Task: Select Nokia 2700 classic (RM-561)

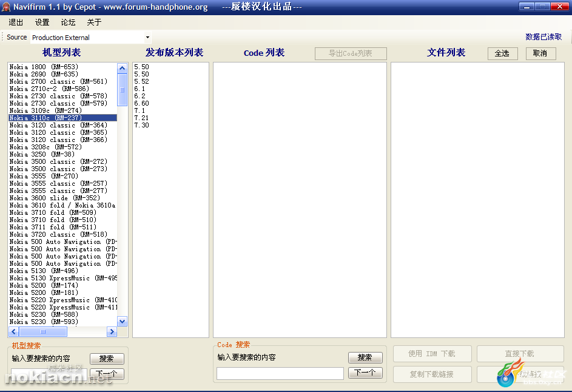Action: point(62,81)
